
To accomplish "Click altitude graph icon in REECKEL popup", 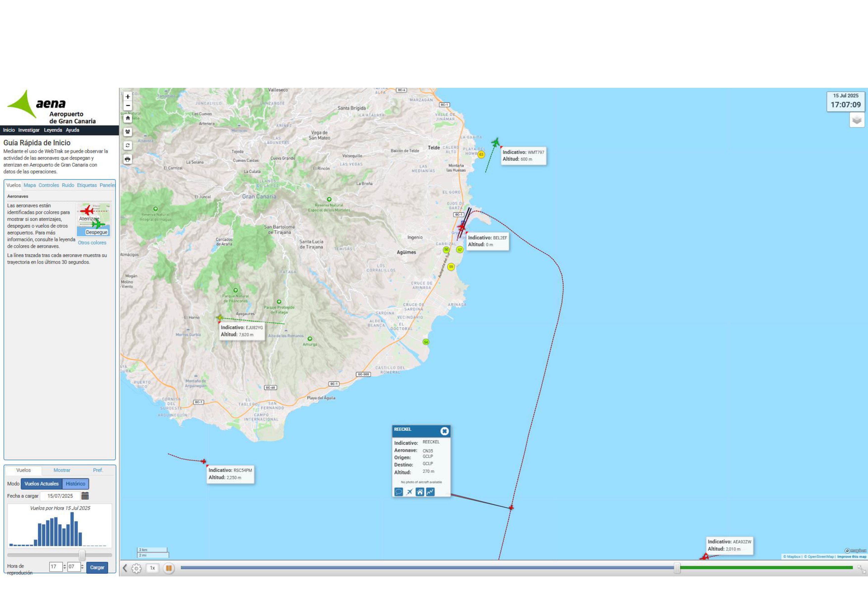I will 430,491.
